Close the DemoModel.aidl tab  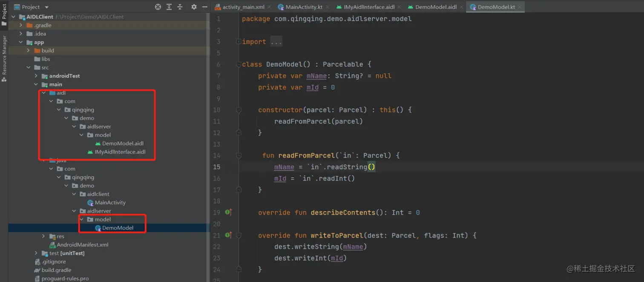click(x=461, y=7)
